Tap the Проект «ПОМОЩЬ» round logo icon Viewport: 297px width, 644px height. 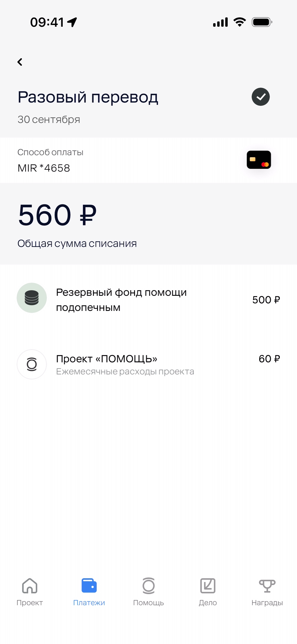click(x=32, y=364)
